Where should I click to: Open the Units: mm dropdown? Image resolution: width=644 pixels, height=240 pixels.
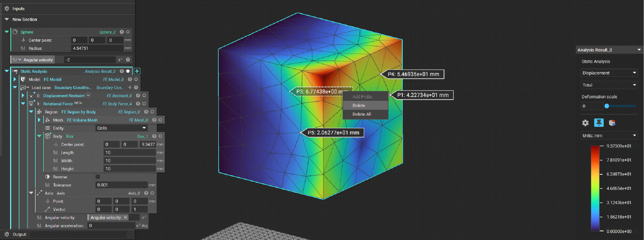click(x=609, y=136)
